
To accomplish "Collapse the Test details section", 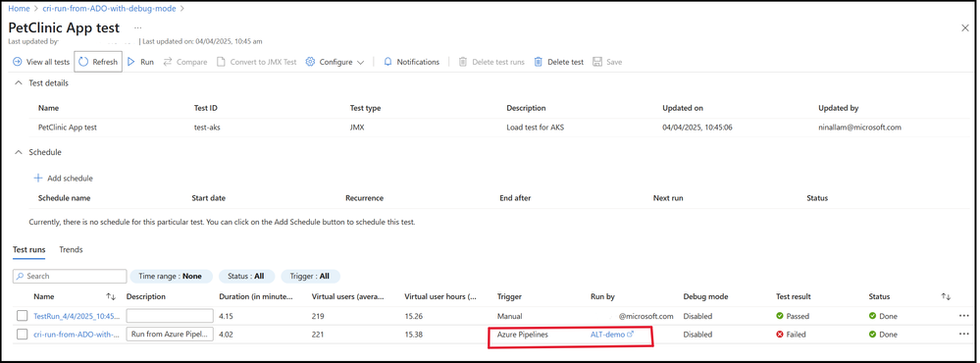I will [x=18, y=83].
